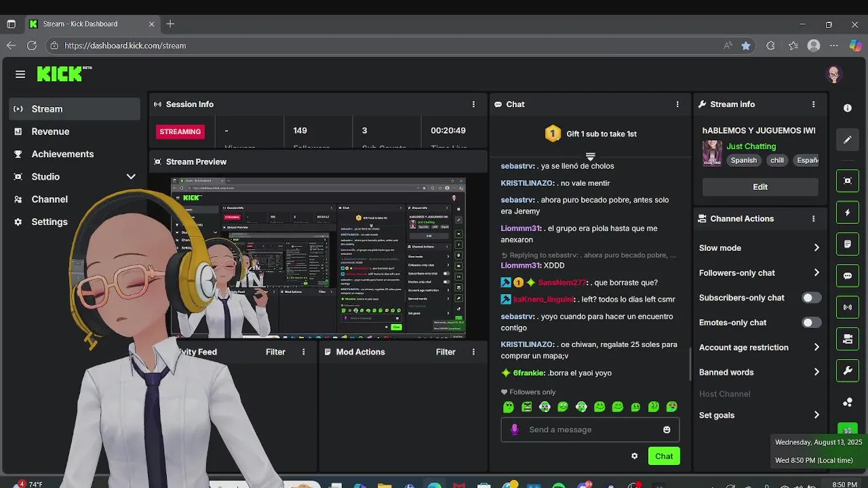
Task: Click the broadcast signal widget icon in sidebar
Action: pyautogui.click(x=848, y=307)
